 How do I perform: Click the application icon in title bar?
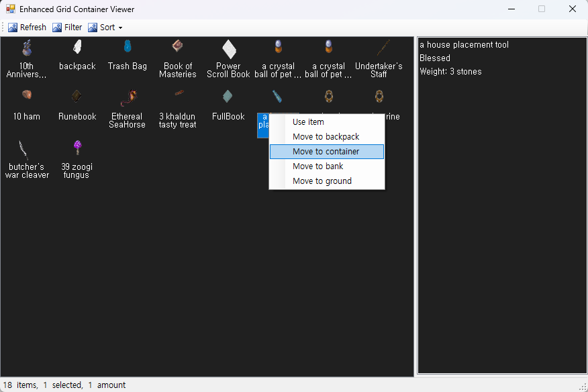(x=11, y=9)
